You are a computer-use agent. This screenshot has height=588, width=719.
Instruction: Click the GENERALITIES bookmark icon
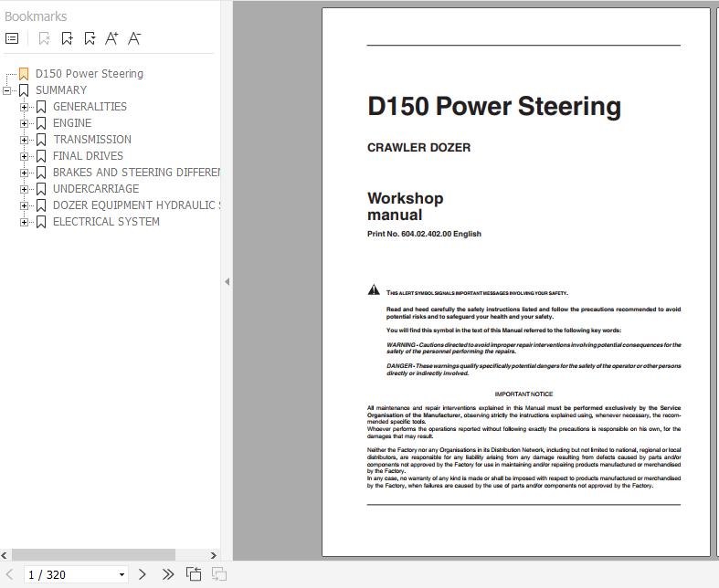pos(41,107)
